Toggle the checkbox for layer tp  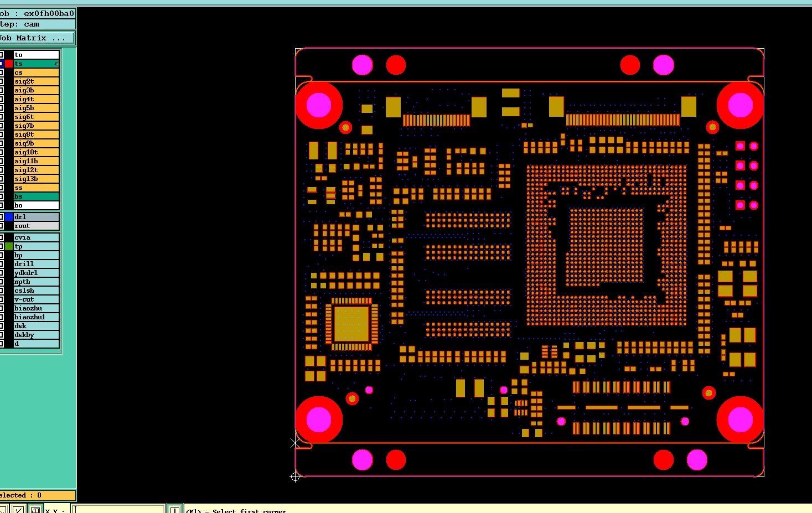point(2,246)
